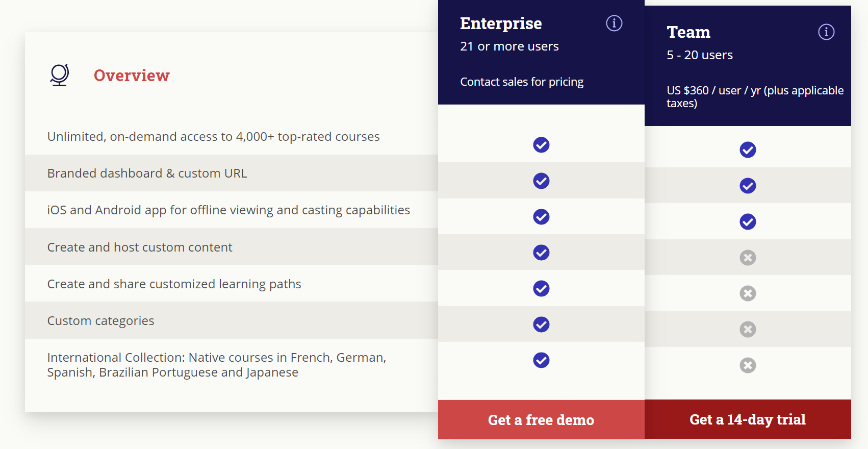Click Enterprise checkmark for unlimited course access
The height and width of the screenshot is (449, 868).
click(x=541, y=145)
